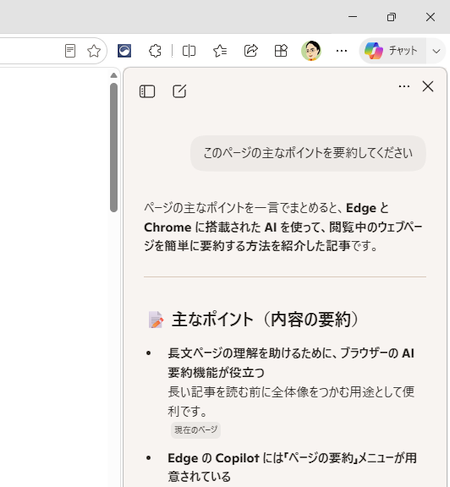Open the Extensions puzzle piece menu
The image size is (450, 487).
click(x=155, y=51)
